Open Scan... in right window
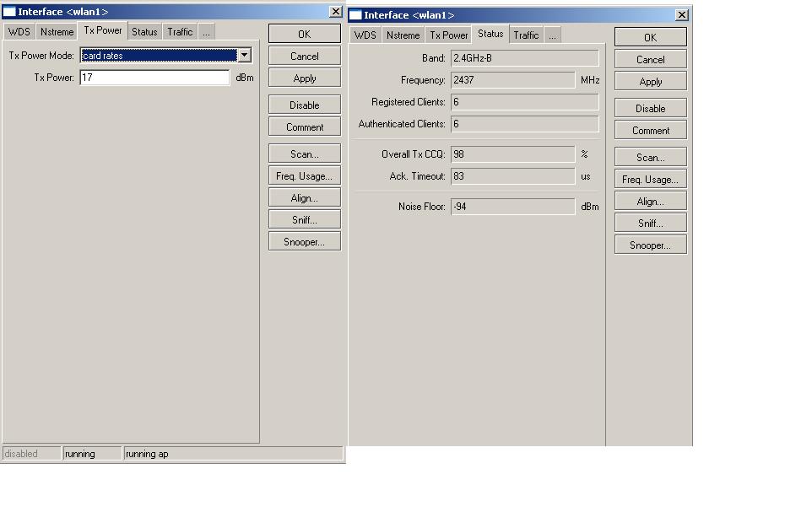Screen dimensions: 812x528 (x=651, y=158)
